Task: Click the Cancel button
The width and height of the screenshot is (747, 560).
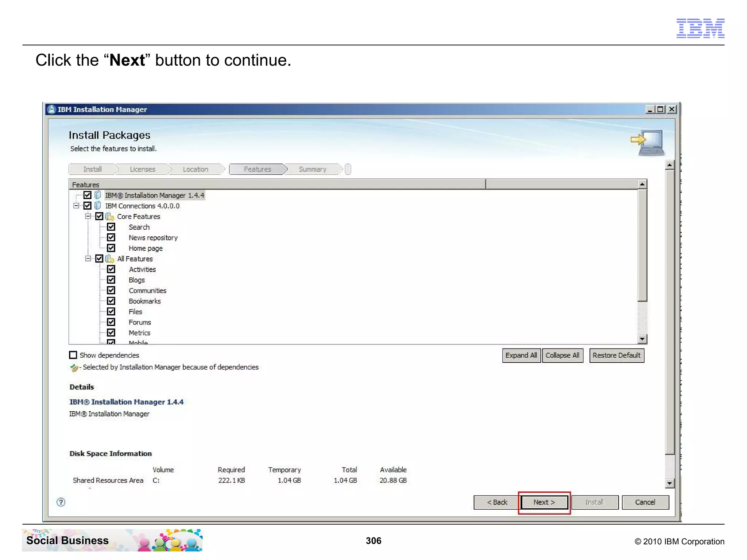Action: tap(645, 502)
